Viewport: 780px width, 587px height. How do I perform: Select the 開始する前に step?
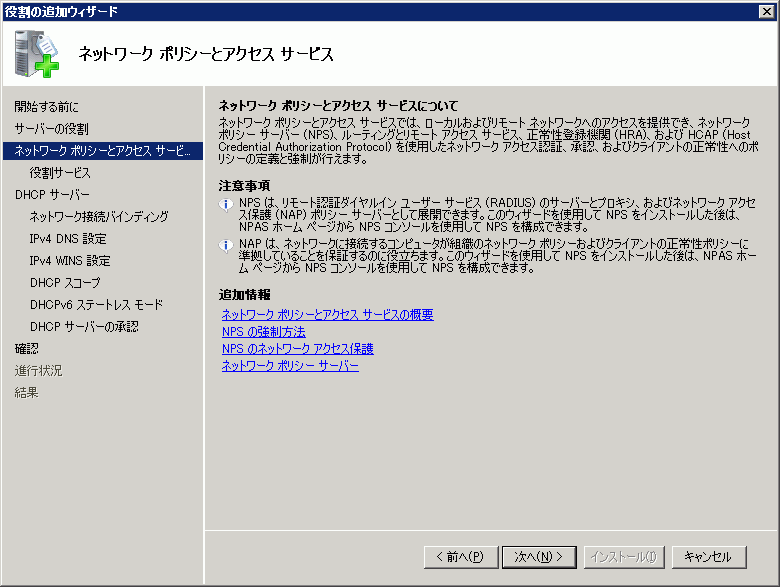click(46, 106)
